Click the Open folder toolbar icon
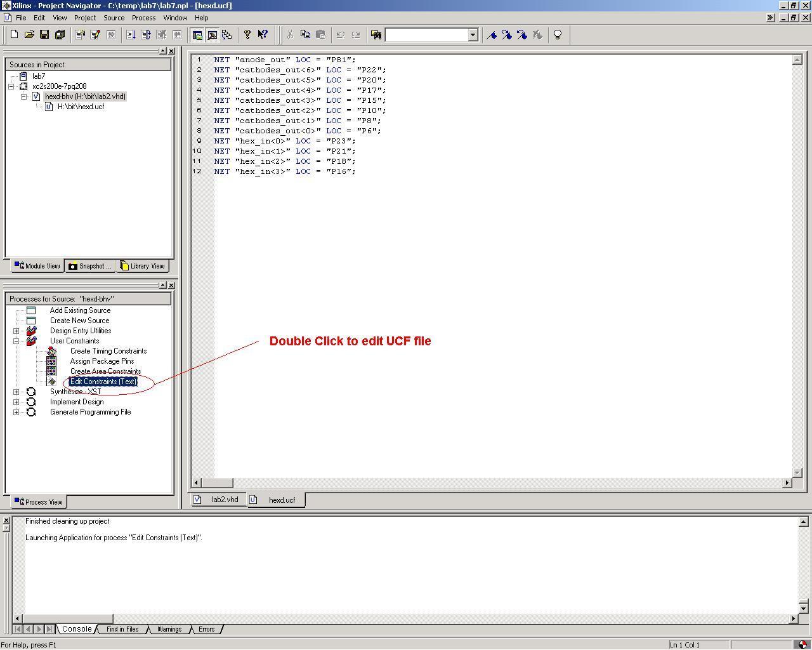This screenshot has width=812, height=650. (29, 35)
